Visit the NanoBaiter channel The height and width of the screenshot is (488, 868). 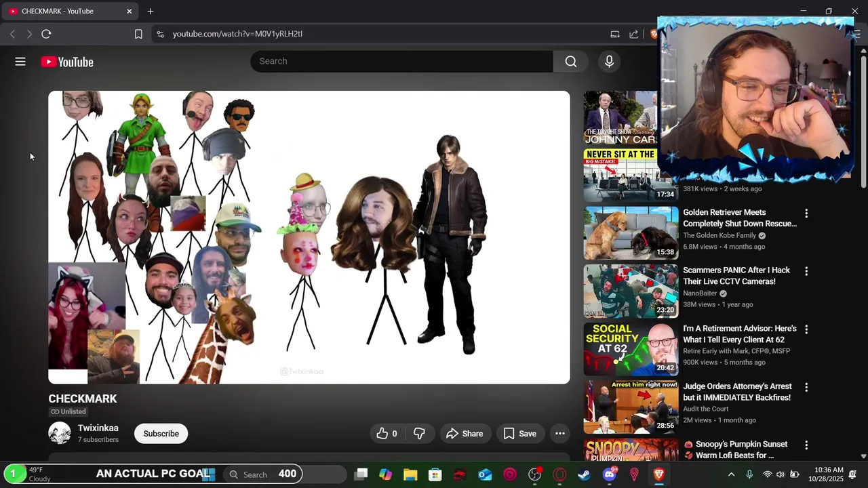click(701, 293)
